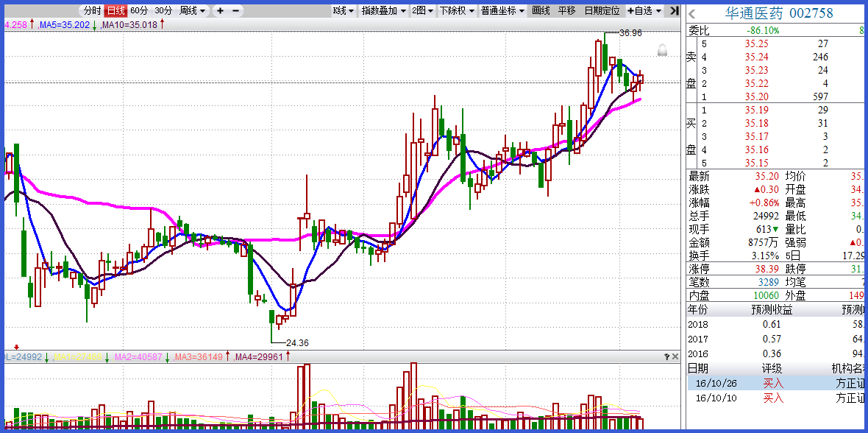The image size is (868, 433).
Task: Click the stock name 华通医药 002758
Action: click(779, 13)
